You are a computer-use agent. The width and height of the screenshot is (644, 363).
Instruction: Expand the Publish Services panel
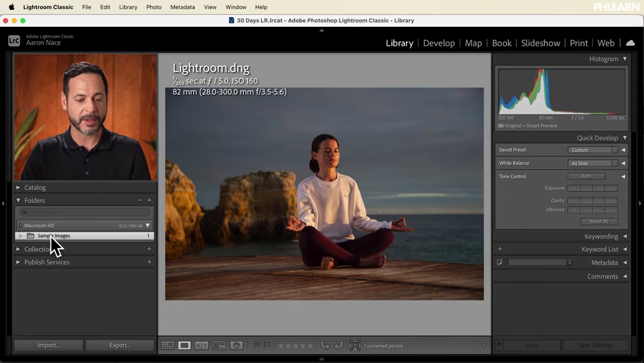[x=18, y=262]
